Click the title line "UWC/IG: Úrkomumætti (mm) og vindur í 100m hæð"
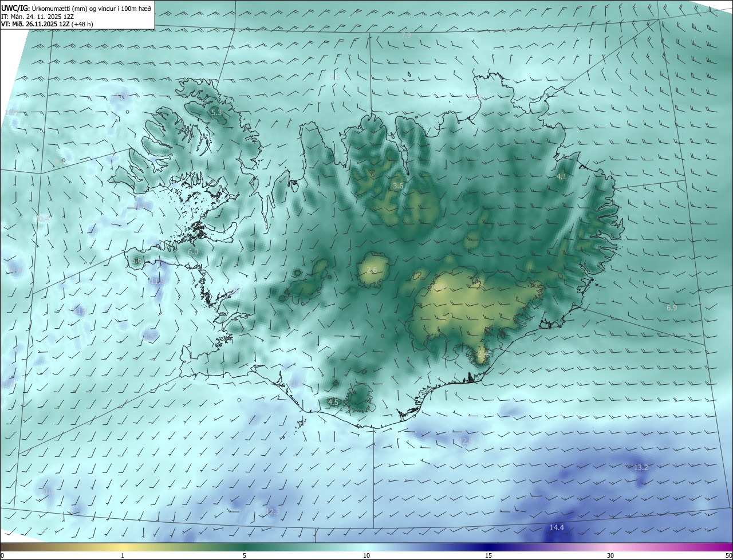The image size is (733, 560). (76, 8)
